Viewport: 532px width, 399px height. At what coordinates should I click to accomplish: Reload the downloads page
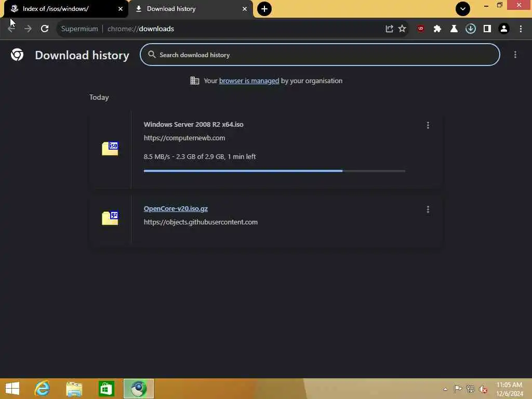[x=45, y=29]
